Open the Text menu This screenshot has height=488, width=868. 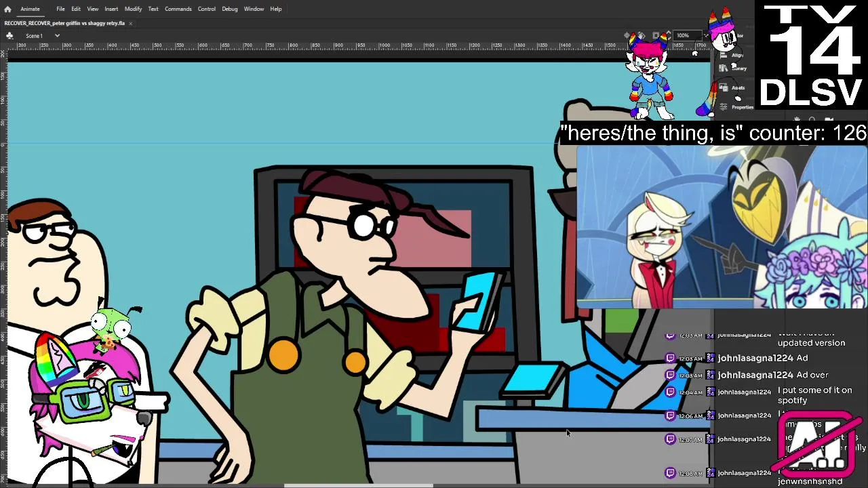tap(153, 9)
